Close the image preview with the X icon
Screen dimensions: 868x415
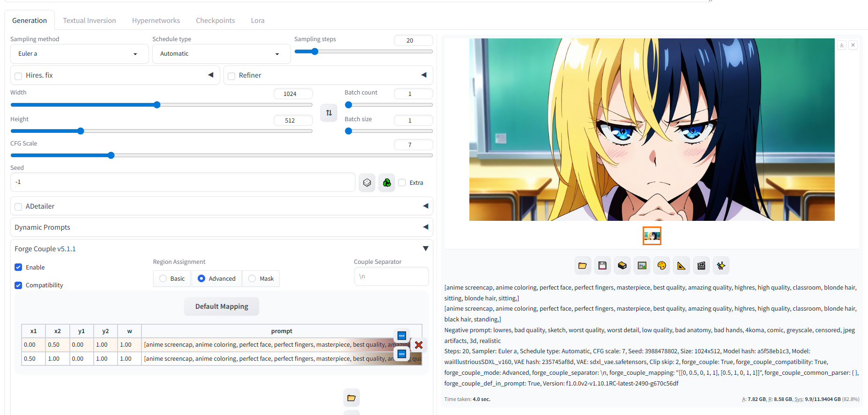pyautogui.click(x=853, y=45)
